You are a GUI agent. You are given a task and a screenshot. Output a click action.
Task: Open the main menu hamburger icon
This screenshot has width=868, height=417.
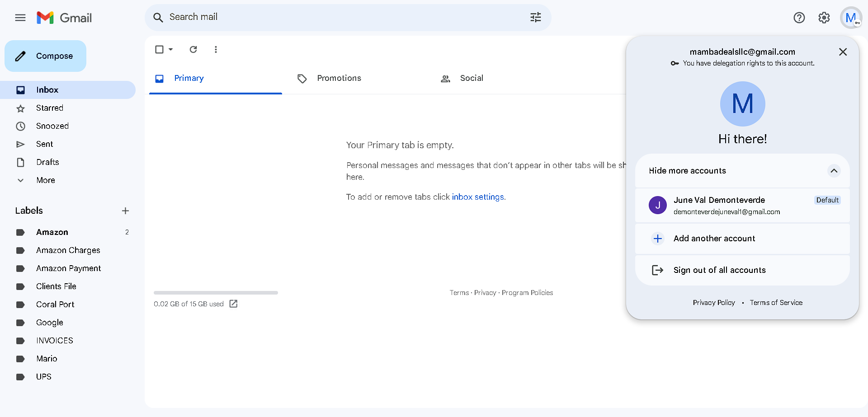20,18
